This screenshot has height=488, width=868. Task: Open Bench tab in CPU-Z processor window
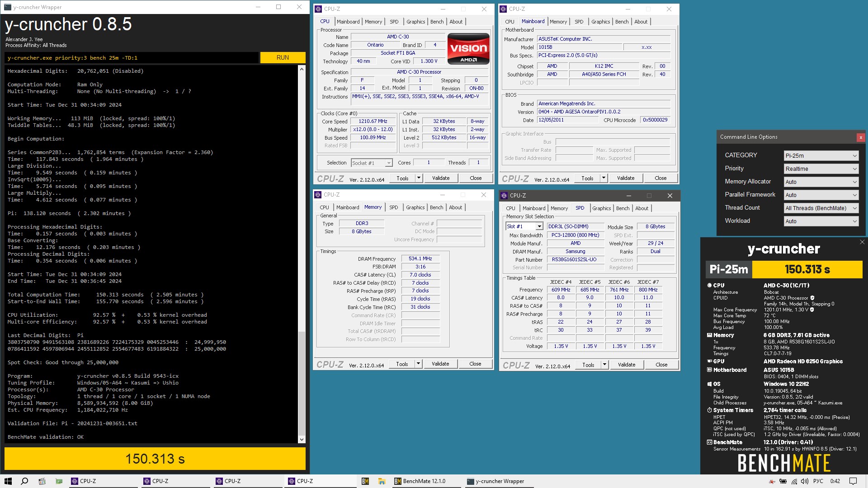click(x=437, y=22)
